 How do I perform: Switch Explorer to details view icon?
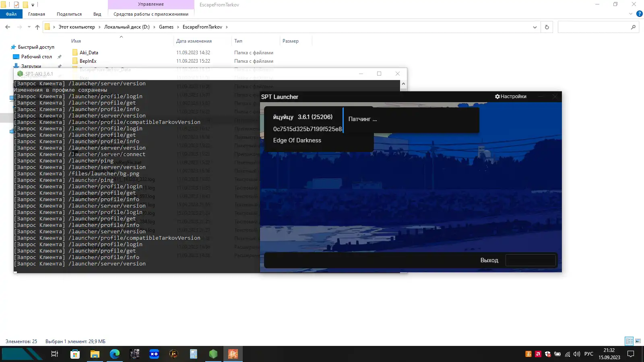pyautogui.click(x=630, y=341)
